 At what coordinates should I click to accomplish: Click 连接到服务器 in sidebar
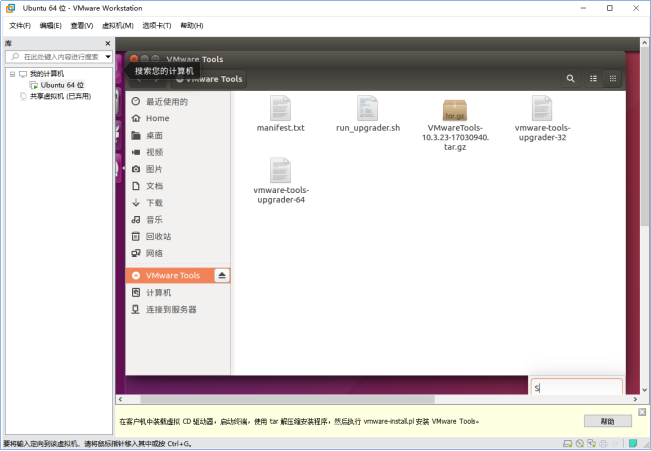point(178,309)
